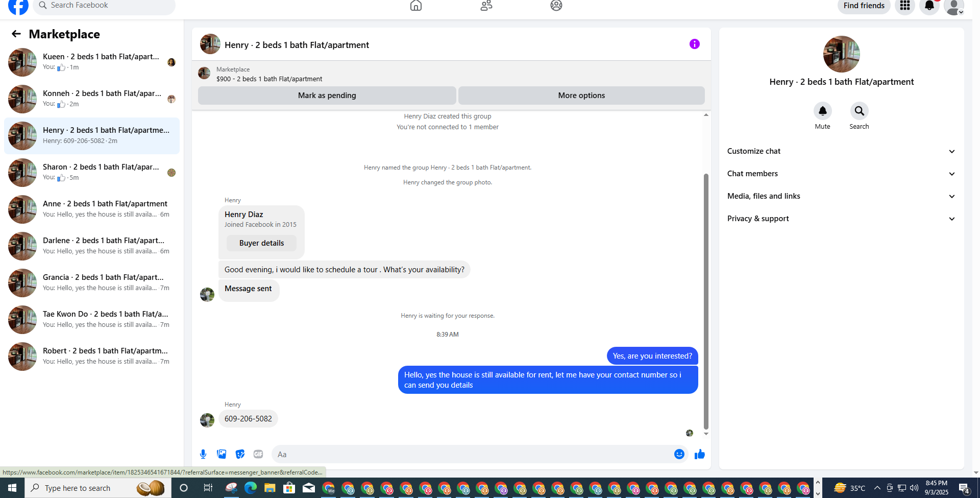This screenshot has height=498, width=980.
Task: Open conversation information purple icon
Action: (x=695, y=44)
